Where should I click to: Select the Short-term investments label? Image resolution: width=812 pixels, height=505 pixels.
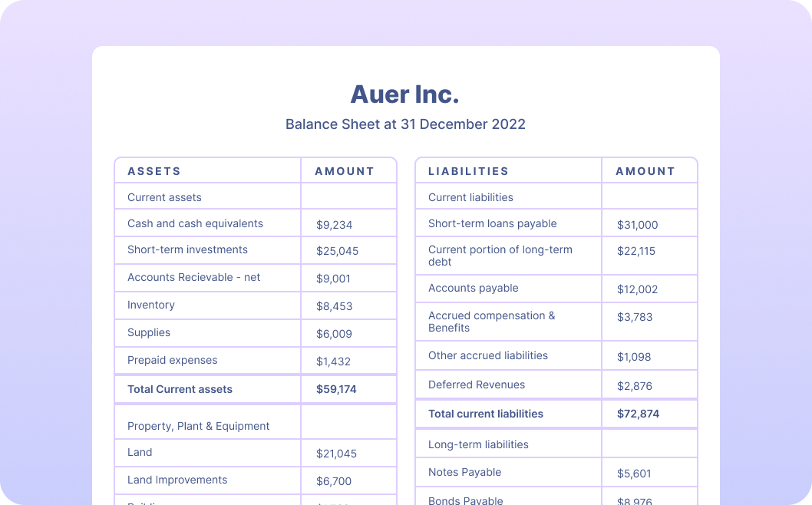187,249
